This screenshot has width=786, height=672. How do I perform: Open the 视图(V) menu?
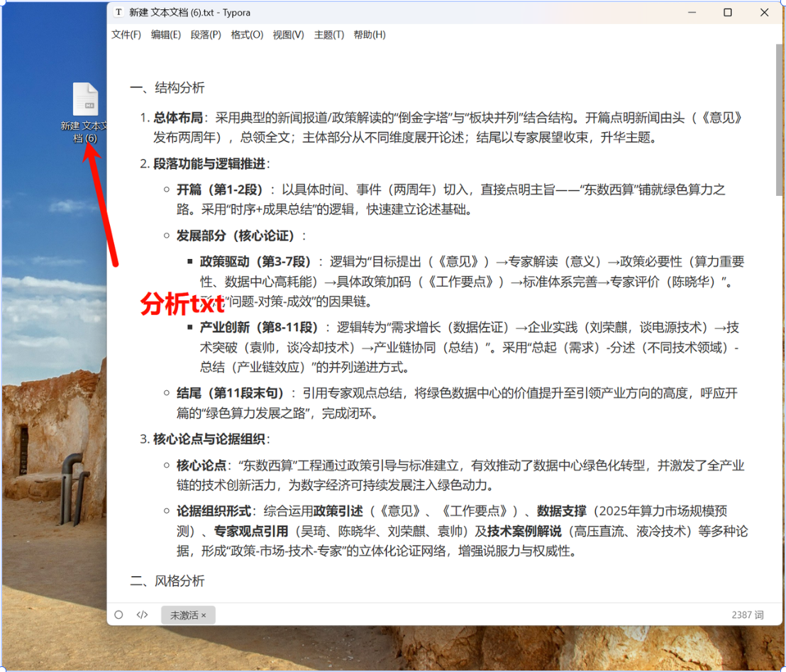[288, 35]
